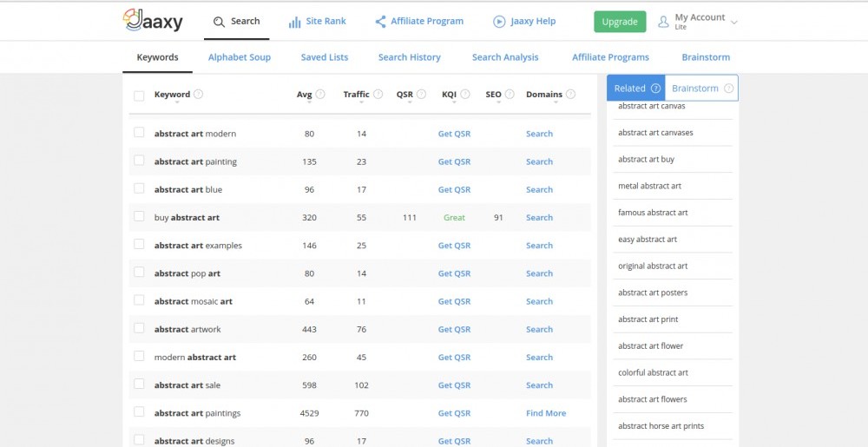This screenshot has height=447, width=868.
Task: Search domains for 'buy abstract art'
Action: 539,217
